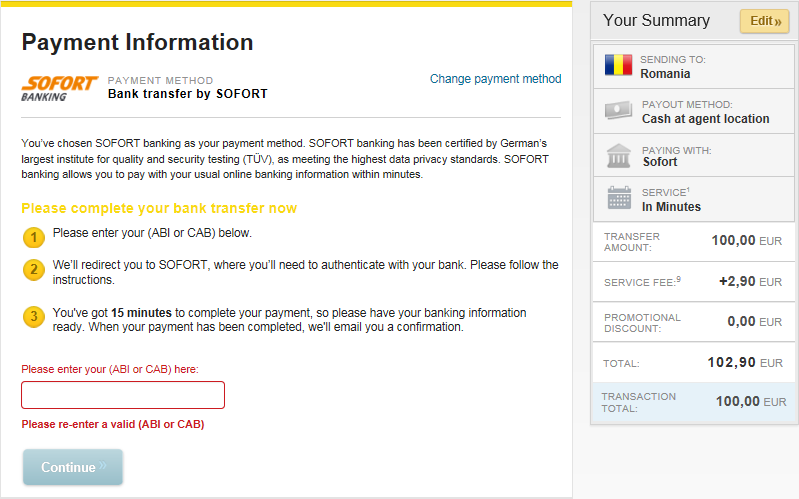This screenshot has height=499, width=799.
Task: Click the Transaction Total row
Action: click(694, 402)
